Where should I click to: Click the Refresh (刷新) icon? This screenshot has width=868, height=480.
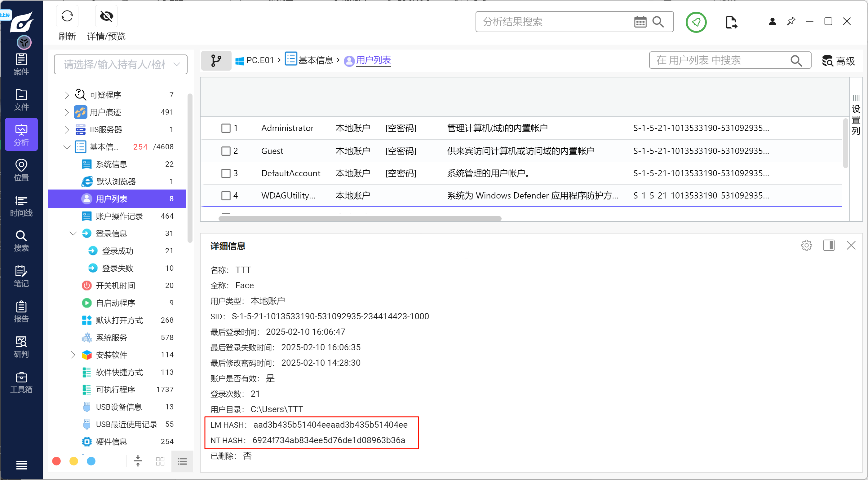click(67, 16)
